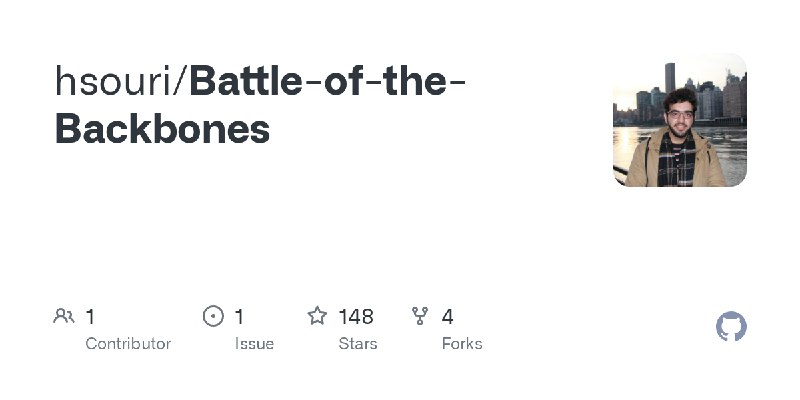Select the Issue label
The height and width of the screenshot is (400, 800).
tap(254, 344)
